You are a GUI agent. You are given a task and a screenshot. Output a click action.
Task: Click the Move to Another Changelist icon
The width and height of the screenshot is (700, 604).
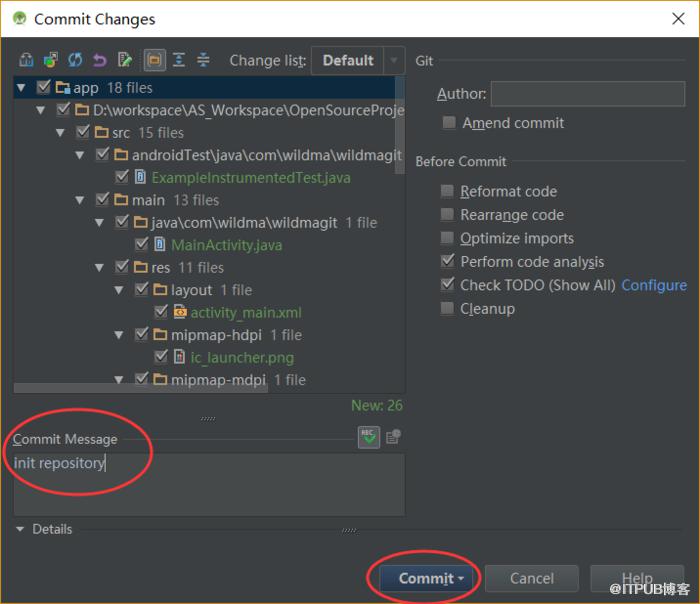point(50,60)
